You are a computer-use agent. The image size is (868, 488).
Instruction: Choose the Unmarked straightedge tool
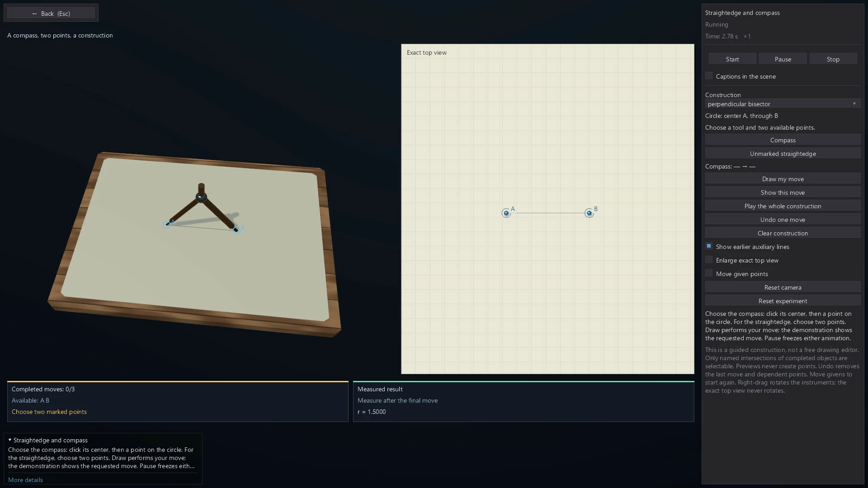783,154
